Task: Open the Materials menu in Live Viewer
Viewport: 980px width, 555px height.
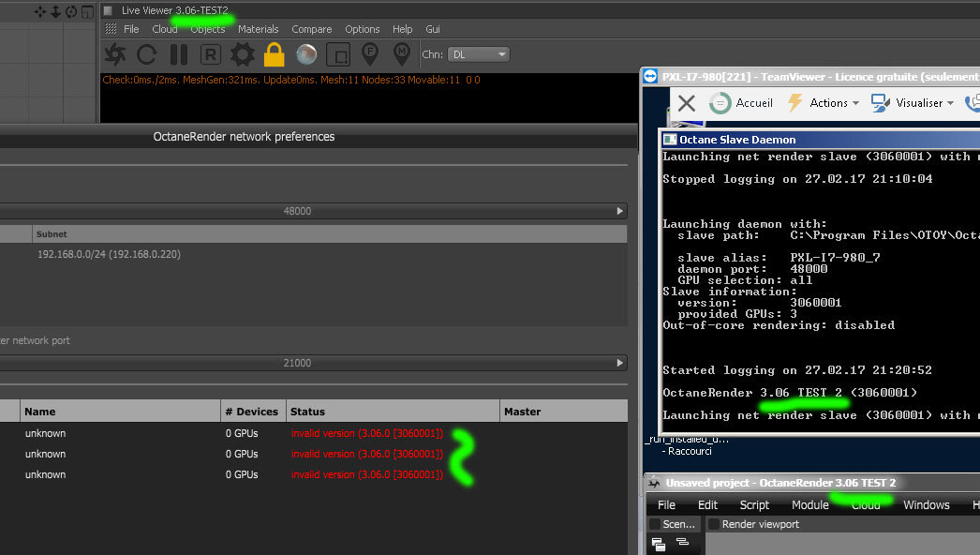Action: [x=258, y=29]
